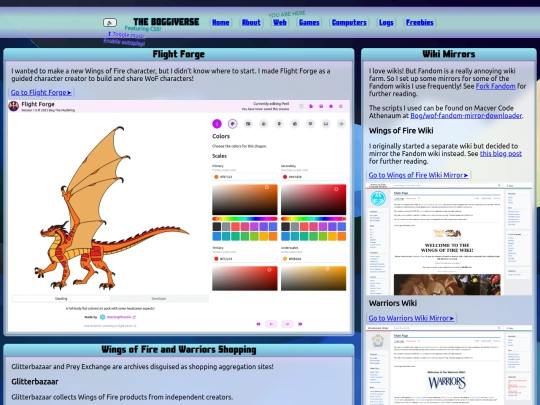Open the Fork Fandom link

[x=496, y=86]
